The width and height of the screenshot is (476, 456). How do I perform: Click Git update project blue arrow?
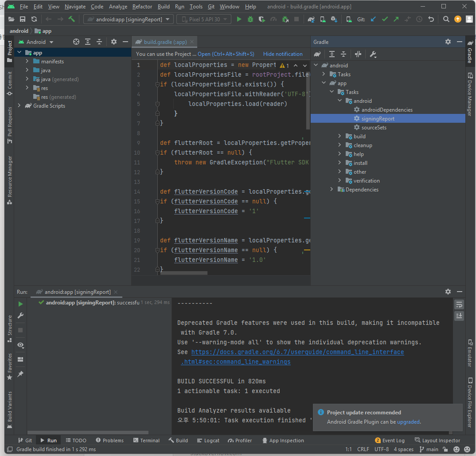(373, 19)
